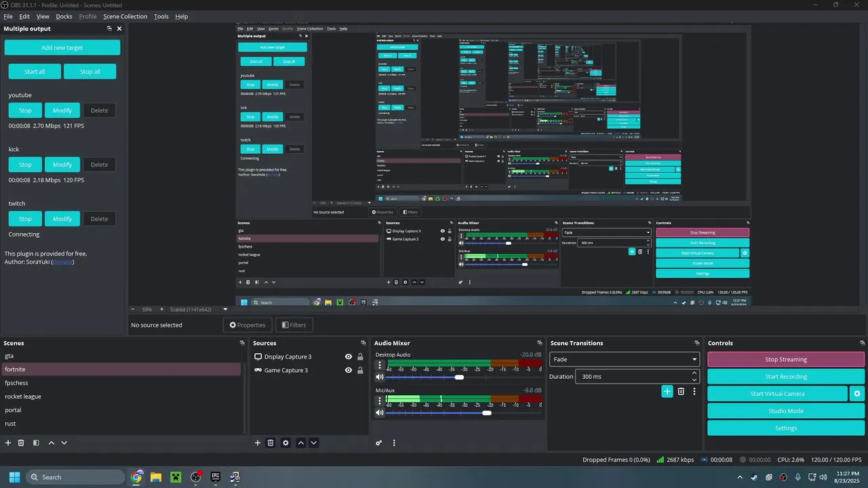Screen dimensions: 868x488
Task: Mute the Mic/Aux channel
Action: coord(380,412)
